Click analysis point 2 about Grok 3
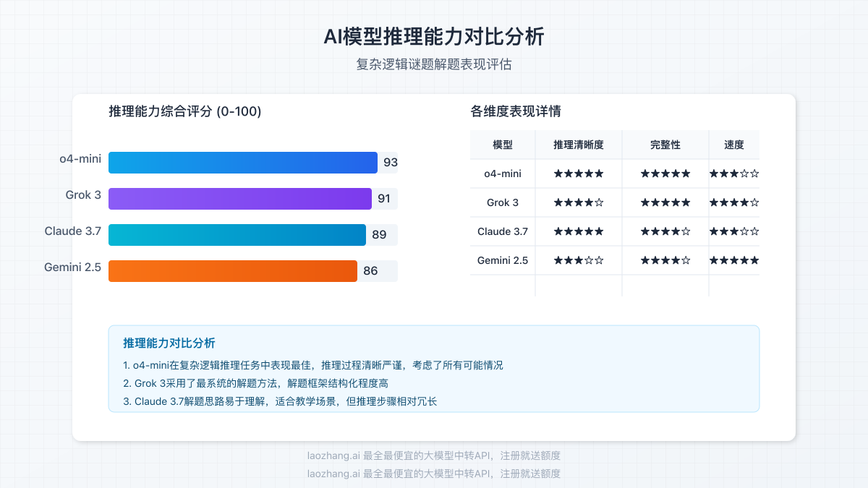The image size is (868, 488). pos(256,383)
